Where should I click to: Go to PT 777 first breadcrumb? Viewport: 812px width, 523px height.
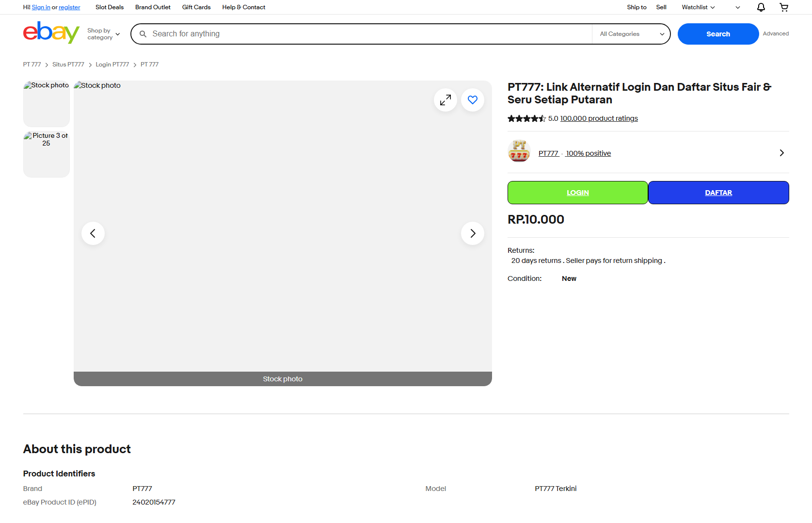tap(32, 65)
